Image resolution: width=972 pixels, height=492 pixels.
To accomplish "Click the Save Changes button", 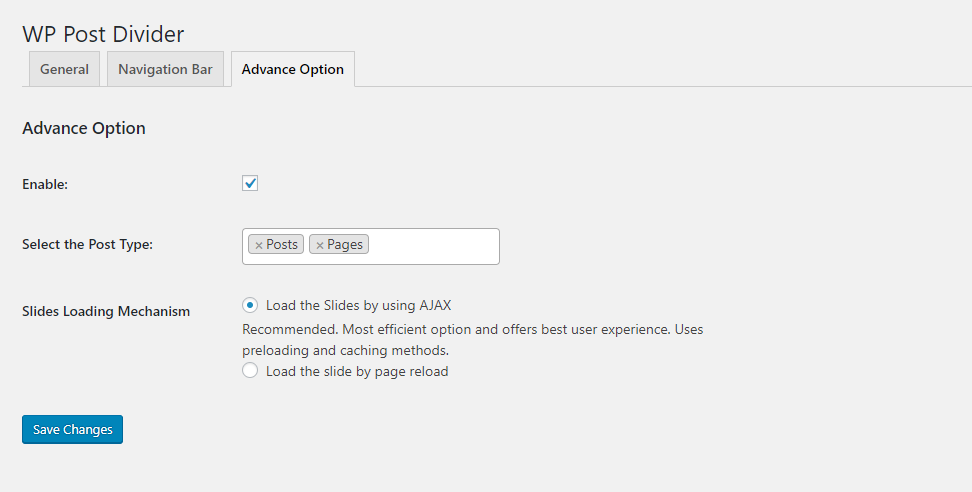I will (x=72, y=429).
